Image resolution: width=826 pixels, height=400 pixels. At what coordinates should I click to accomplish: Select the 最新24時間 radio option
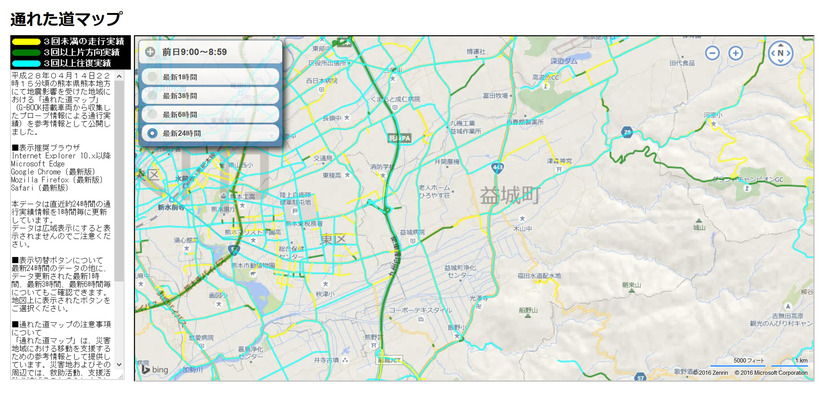152,133
